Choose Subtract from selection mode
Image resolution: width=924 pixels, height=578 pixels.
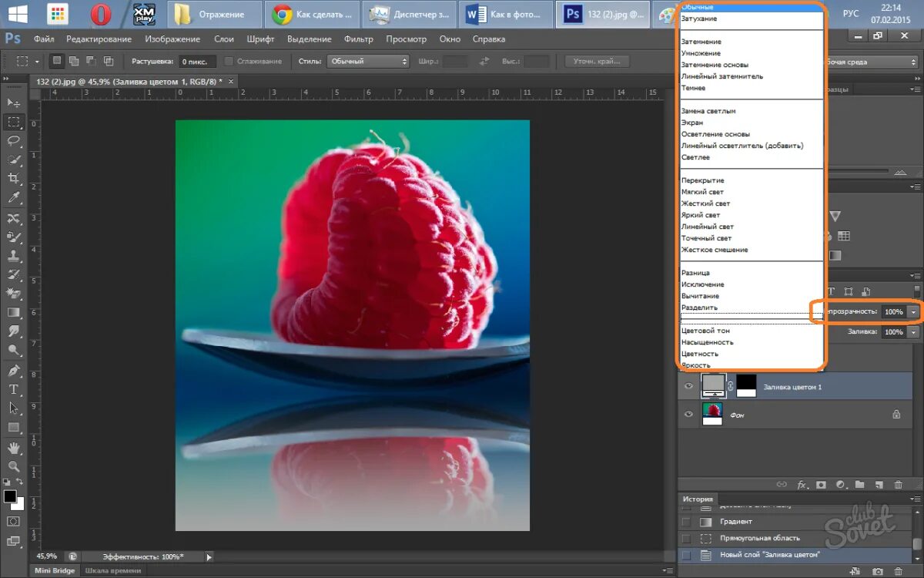click(x=91, y=61)
